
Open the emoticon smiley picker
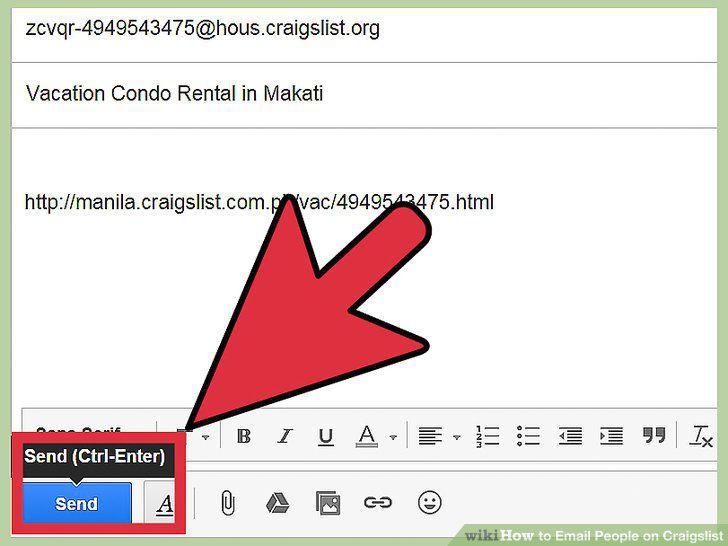(429, 502)
